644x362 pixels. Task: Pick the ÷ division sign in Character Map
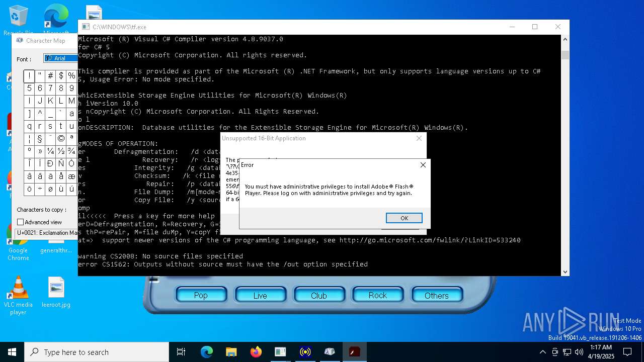point(40,189)
